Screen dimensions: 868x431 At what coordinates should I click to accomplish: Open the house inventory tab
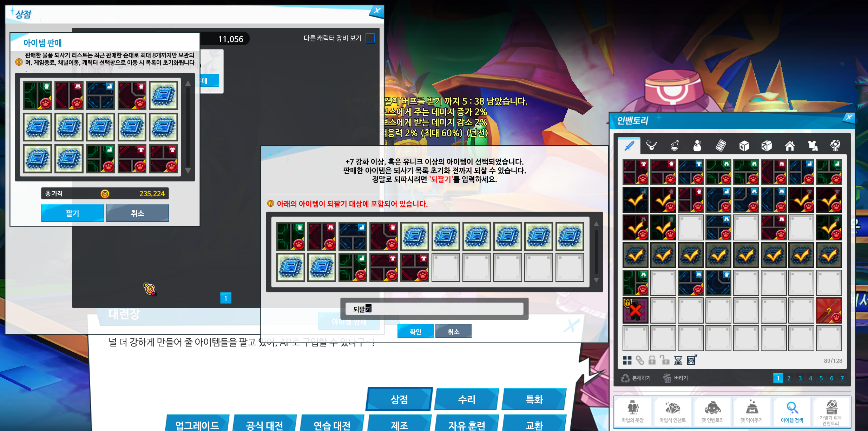coord(790,145)
